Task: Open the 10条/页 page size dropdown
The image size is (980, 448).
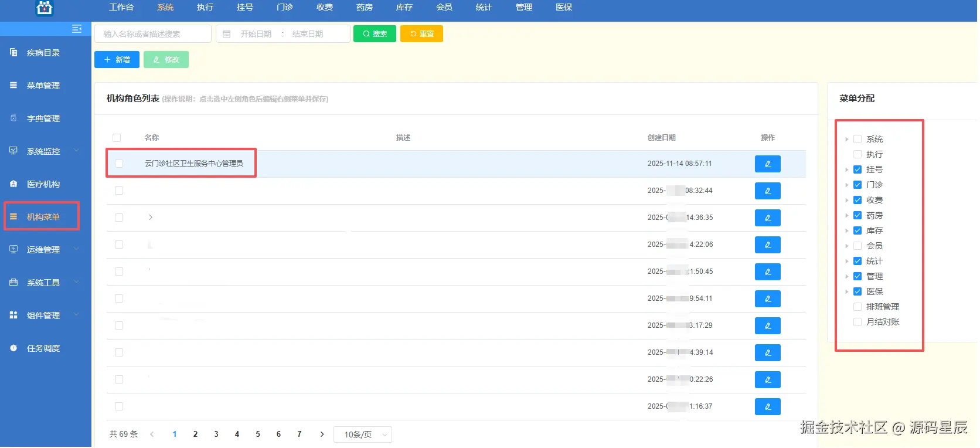Action: pos(363,435)
